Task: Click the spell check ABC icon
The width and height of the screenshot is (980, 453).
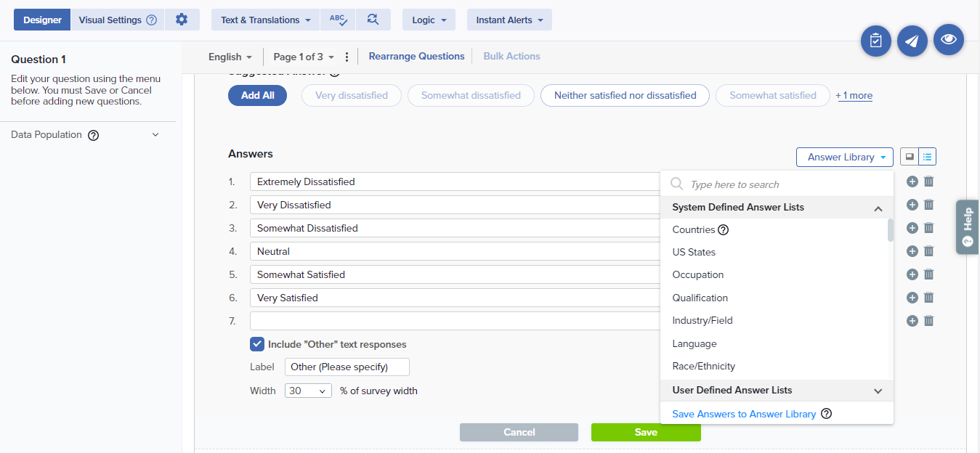Action: (x=338, y=20)
